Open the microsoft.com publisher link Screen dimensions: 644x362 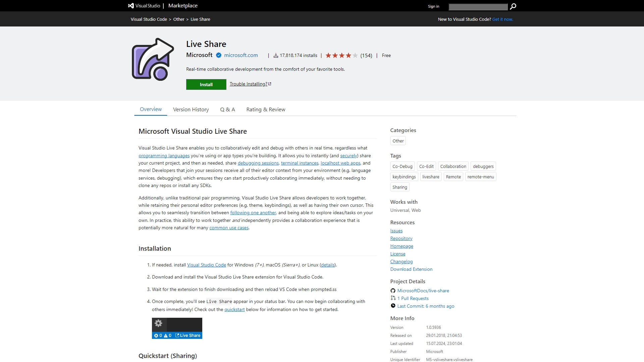pos(241,55)
